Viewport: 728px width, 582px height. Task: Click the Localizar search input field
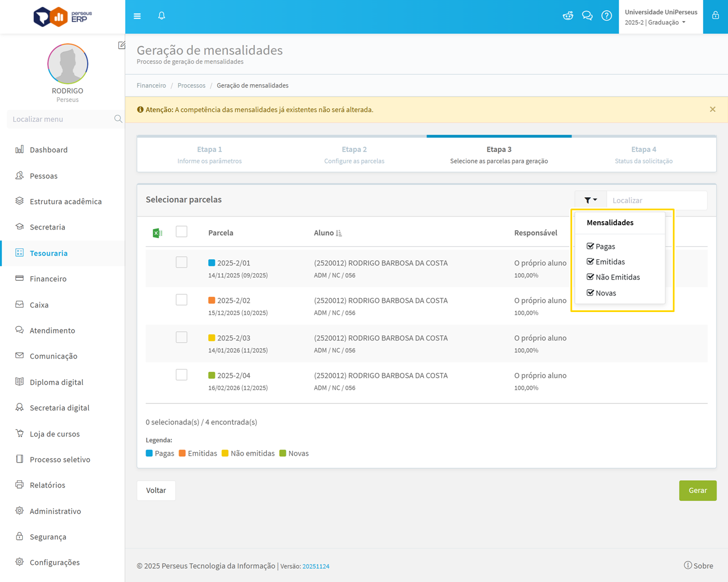point(656,200)
